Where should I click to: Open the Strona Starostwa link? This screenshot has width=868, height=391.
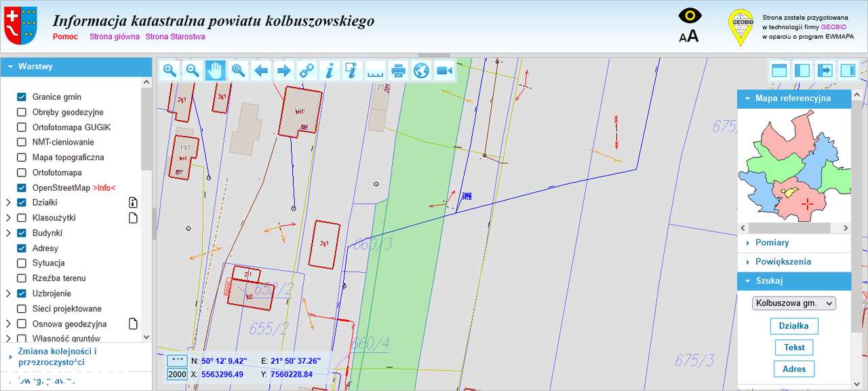[x=175, y=37]
